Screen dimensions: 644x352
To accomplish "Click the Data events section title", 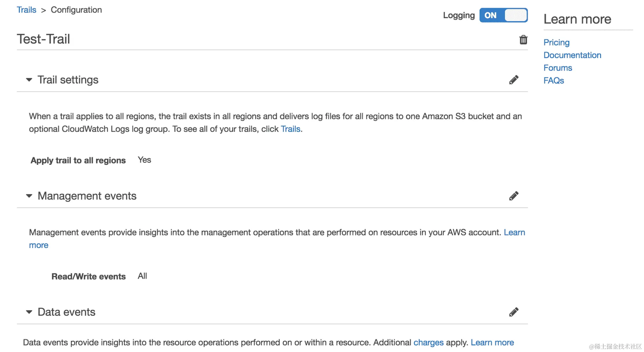I will [66, 312].
